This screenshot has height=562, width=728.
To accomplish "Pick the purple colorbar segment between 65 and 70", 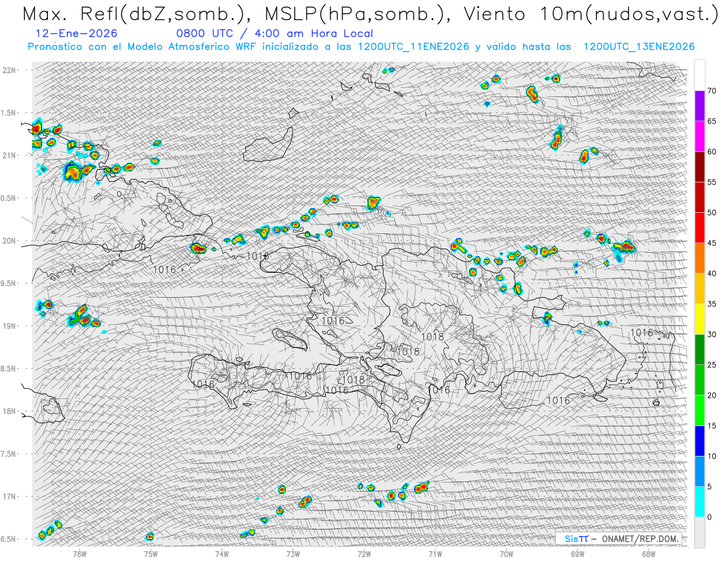I will [699, 106].
